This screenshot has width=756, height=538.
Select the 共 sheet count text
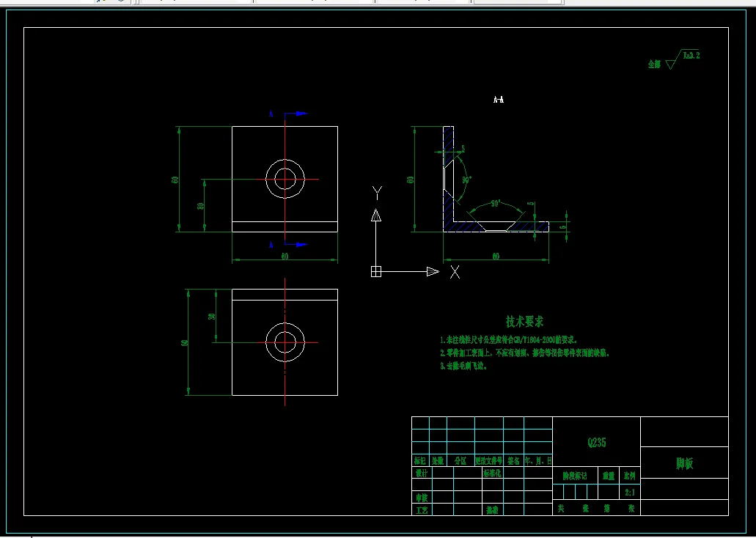[561, 508]
